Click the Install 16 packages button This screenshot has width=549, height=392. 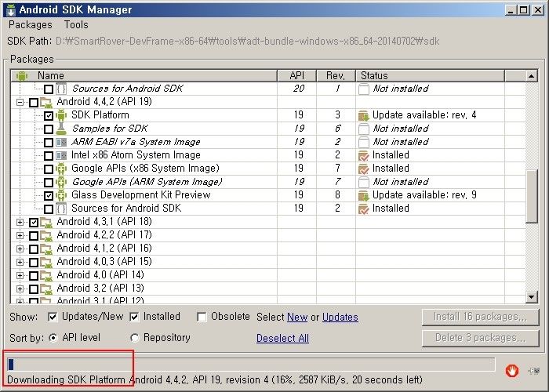coord(480,317)
